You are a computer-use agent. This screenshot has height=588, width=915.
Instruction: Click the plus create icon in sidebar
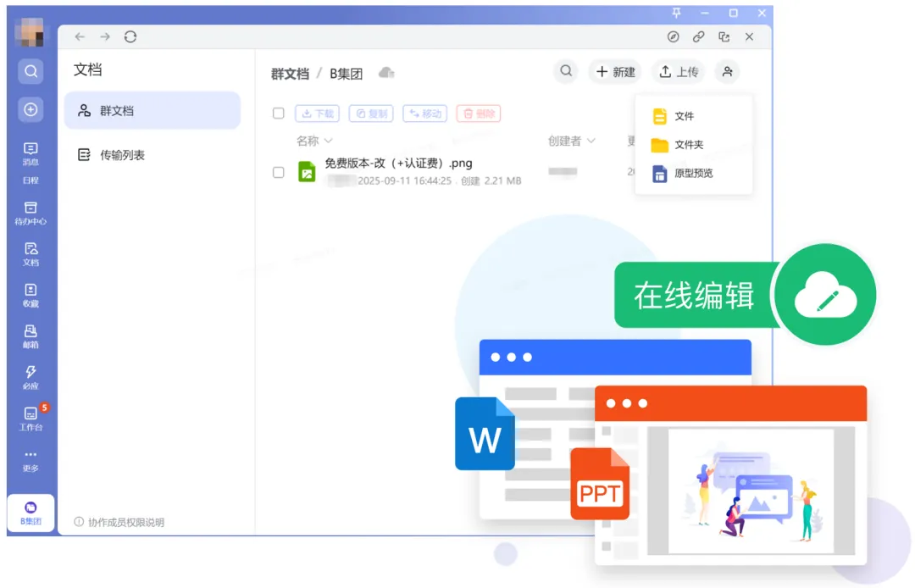coord(31,109)
